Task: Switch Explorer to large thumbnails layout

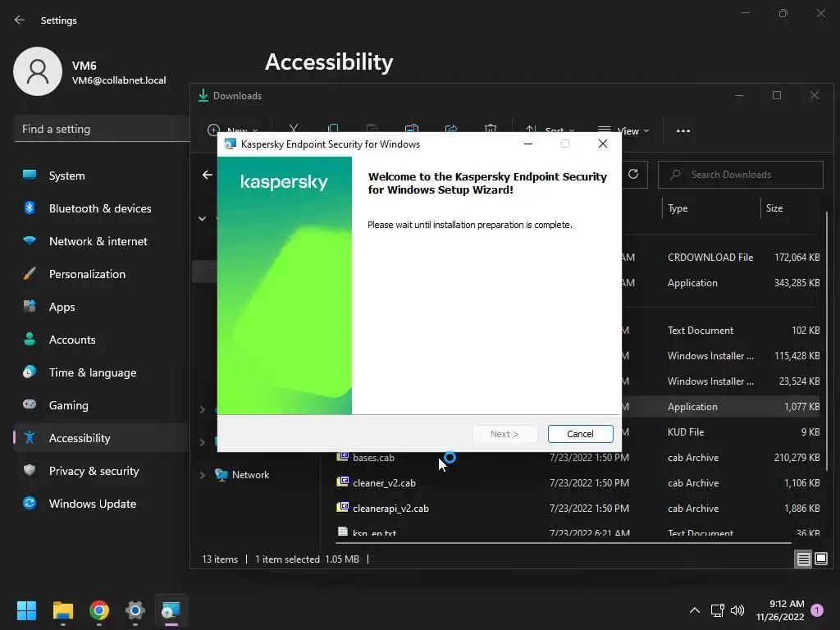Action: pos(820,559)
